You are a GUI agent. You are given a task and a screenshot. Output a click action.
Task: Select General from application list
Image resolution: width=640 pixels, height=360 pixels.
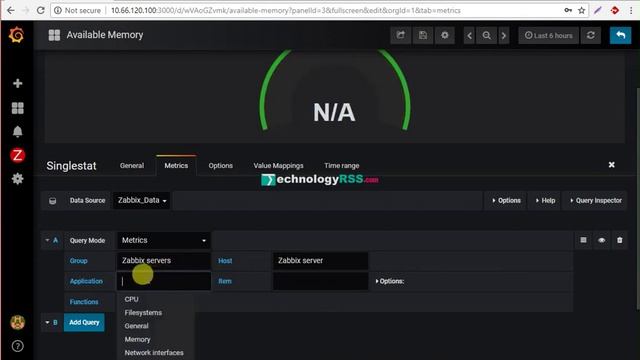coord(136,326)
